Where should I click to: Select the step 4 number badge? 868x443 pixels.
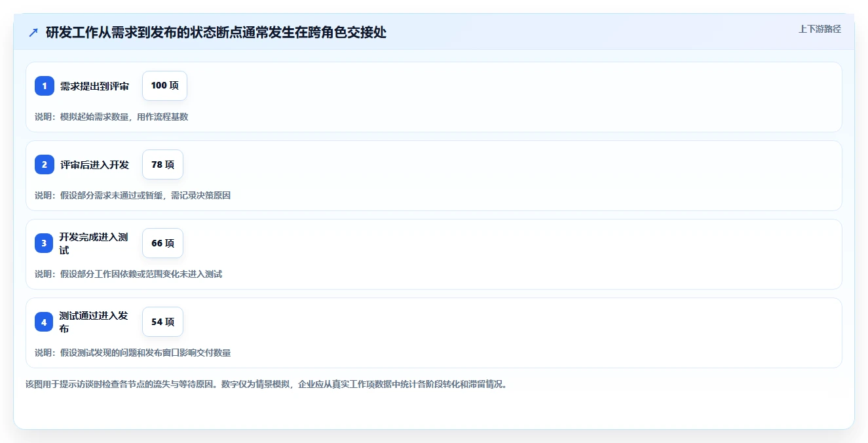pos(45,322)
